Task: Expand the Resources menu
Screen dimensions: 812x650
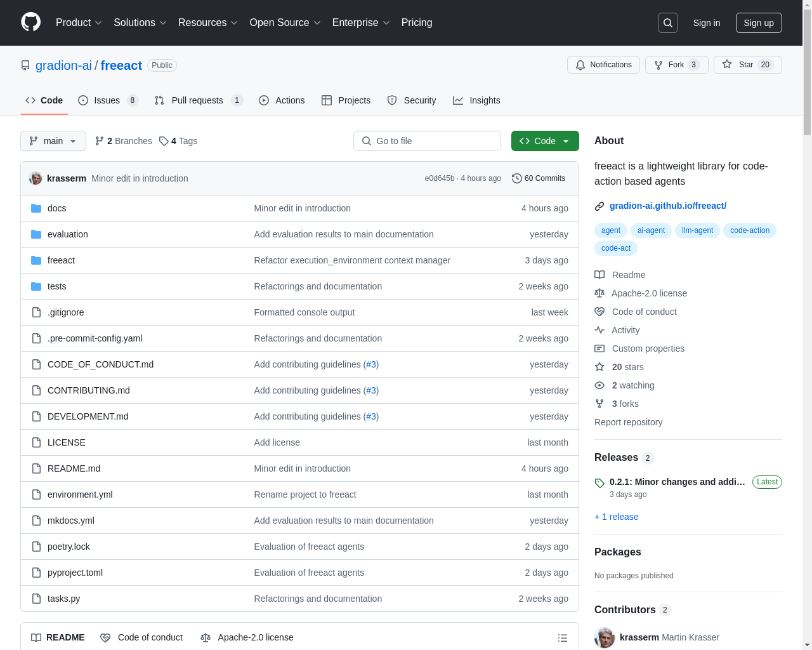Action: [208, 23]
